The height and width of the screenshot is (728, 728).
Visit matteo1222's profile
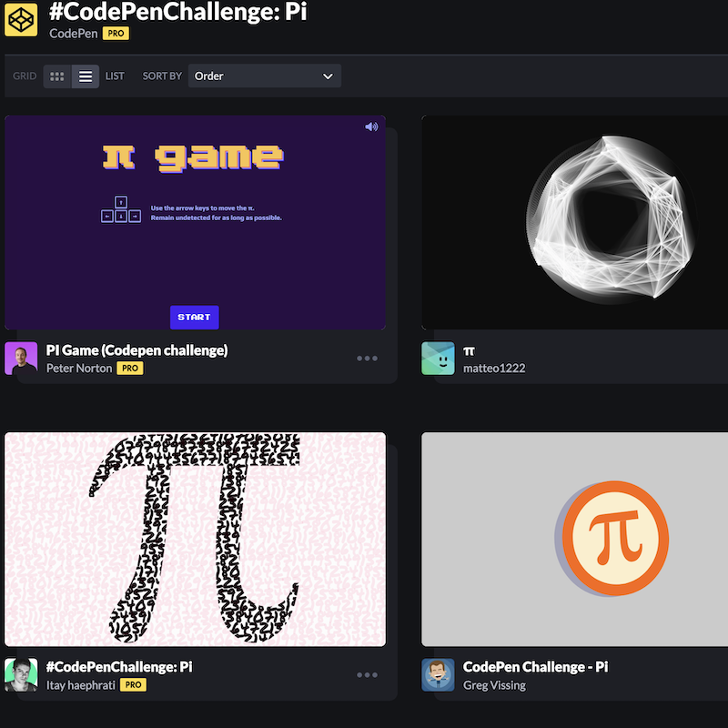(494, 369)
